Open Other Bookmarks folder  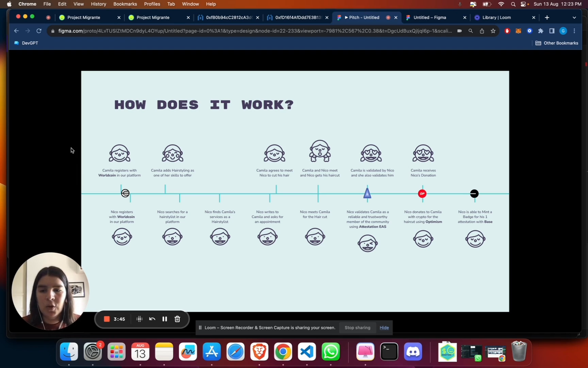pos(557,43)
